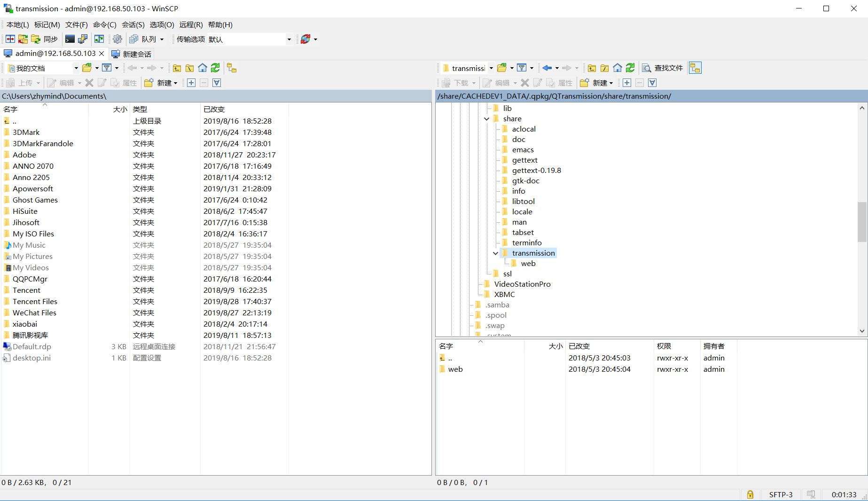Open the terminal console icon
Viewport: 868px width, 501px height.
(x=70, y=39)
